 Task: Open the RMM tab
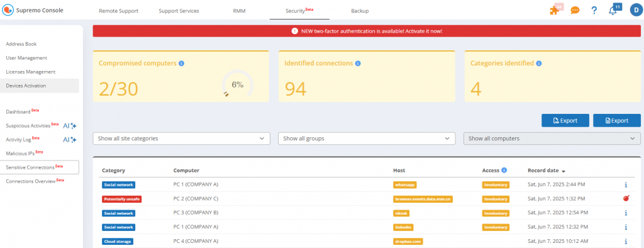point(238,11)
